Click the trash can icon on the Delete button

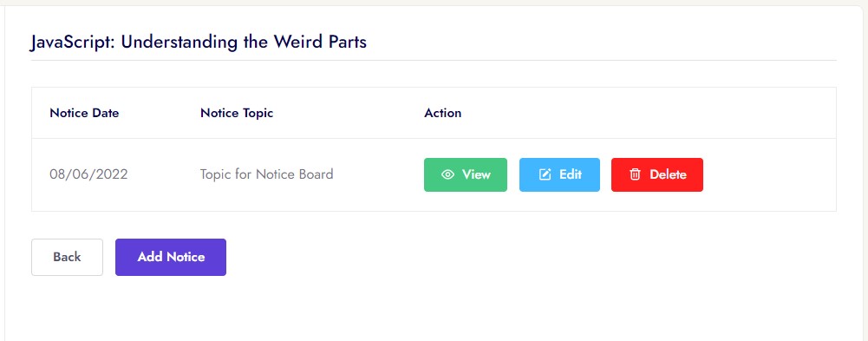635,175
